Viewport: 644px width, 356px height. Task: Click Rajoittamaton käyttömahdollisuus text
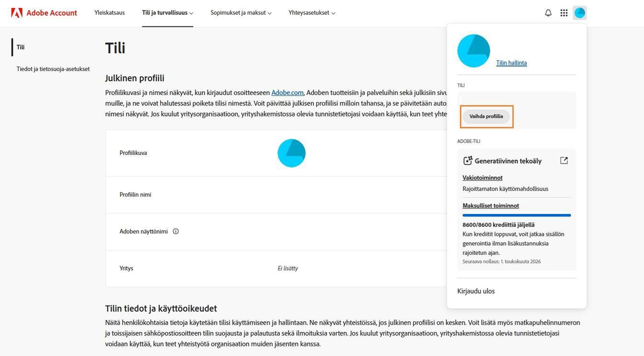(x=505, y=189)
